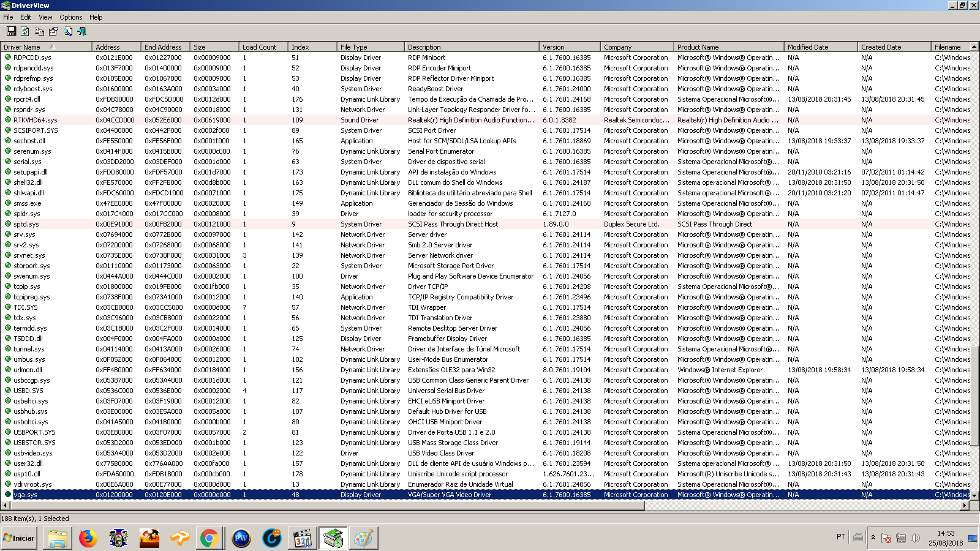The image size is (980, 551).
Task: Click the Exit door toolbar icon
Action: pos(81,31)
